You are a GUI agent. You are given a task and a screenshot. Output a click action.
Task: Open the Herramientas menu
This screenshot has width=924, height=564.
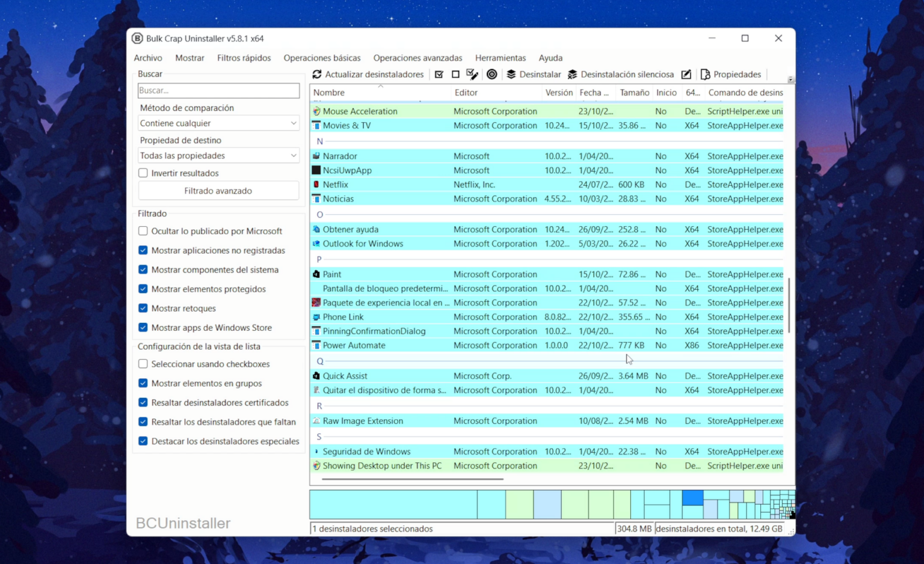[x=500, y=58]
